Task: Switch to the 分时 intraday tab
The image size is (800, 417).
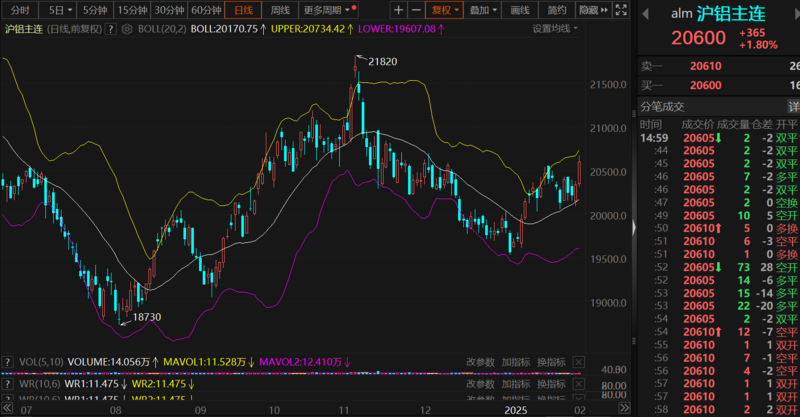Action: 19,9
